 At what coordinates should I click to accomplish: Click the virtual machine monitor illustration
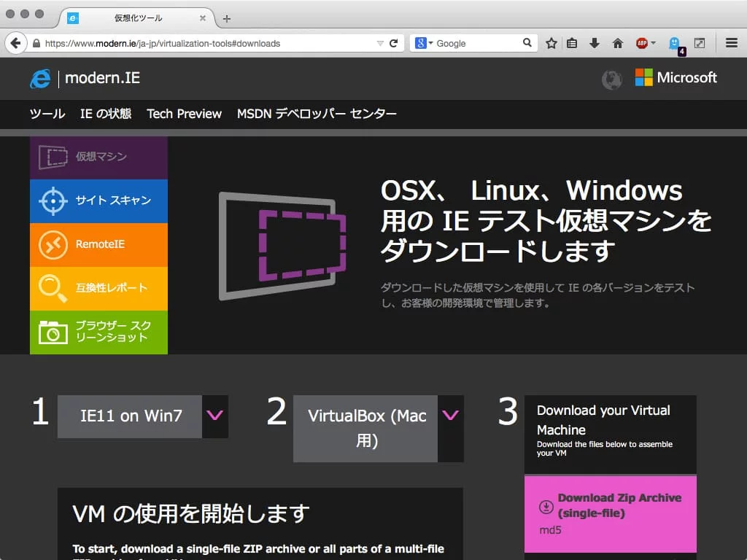282,246
